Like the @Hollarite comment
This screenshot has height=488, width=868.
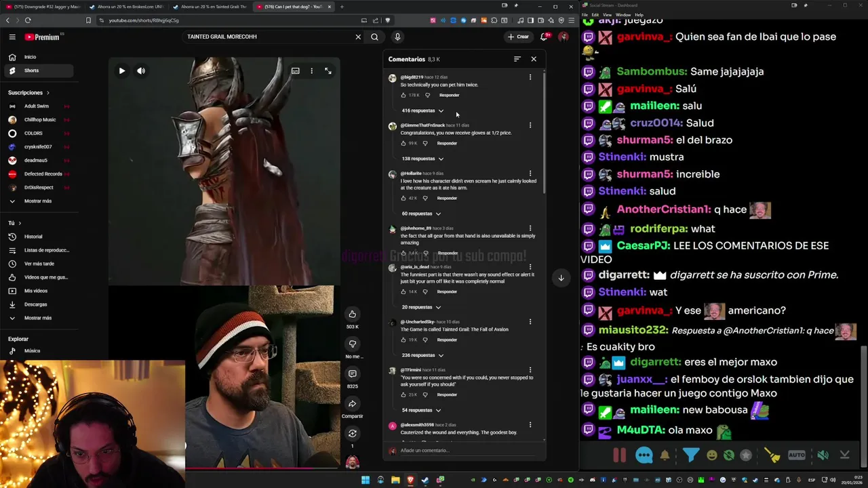coord(403,198)
